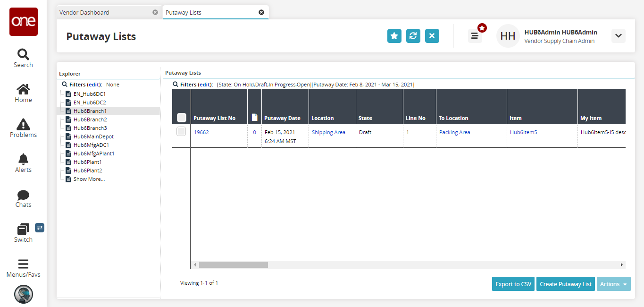Select Hub6MainDepot in the Explorer tree
Screen dimensions: 644x307
click(93, 136)
